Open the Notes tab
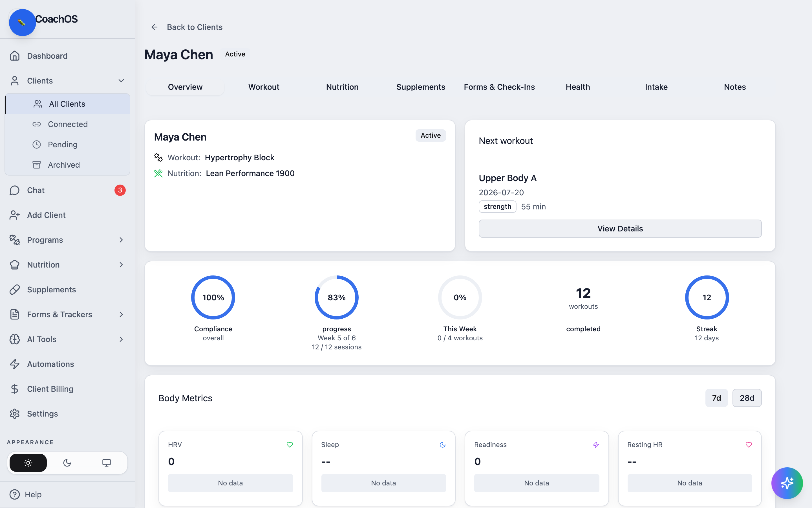The image size is (812, 508). (735, 87)
